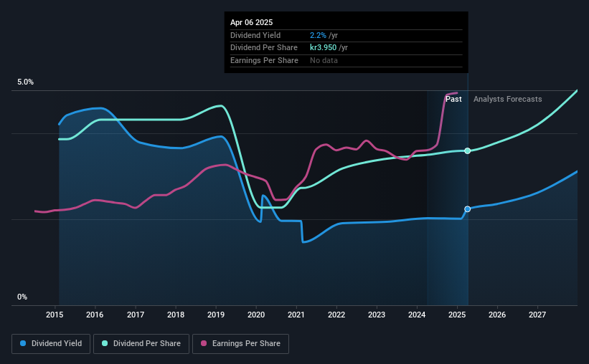Viewport: 589px width, 364px height.
Task: Click the 2022 x-axis year label
Action: point(336,315)
